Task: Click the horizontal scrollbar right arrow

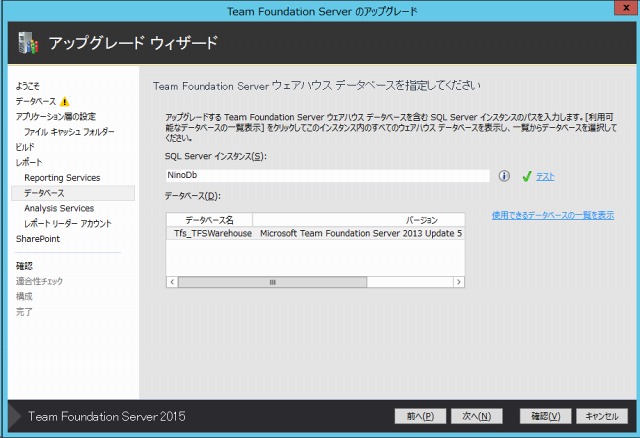Action: click(x=459, y=282)
